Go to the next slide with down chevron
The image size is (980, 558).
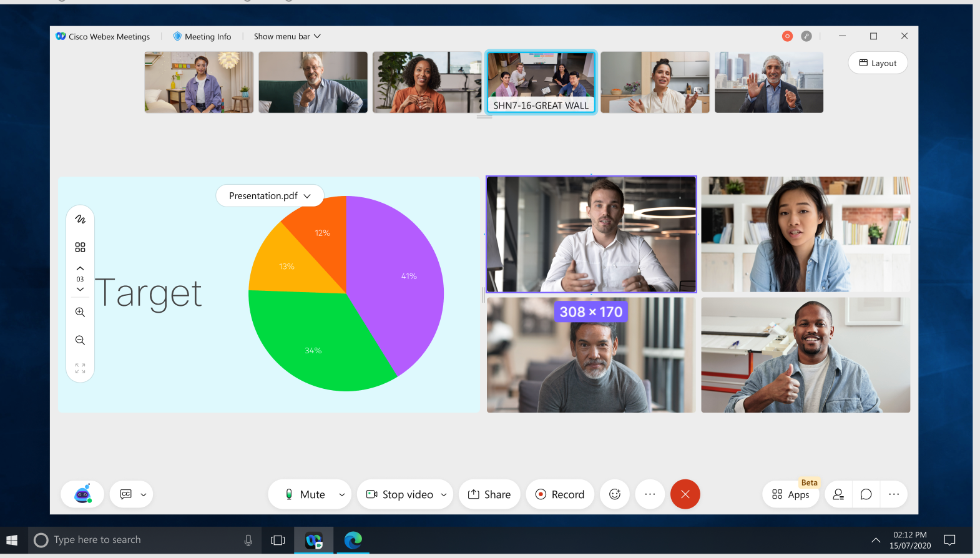80,290
